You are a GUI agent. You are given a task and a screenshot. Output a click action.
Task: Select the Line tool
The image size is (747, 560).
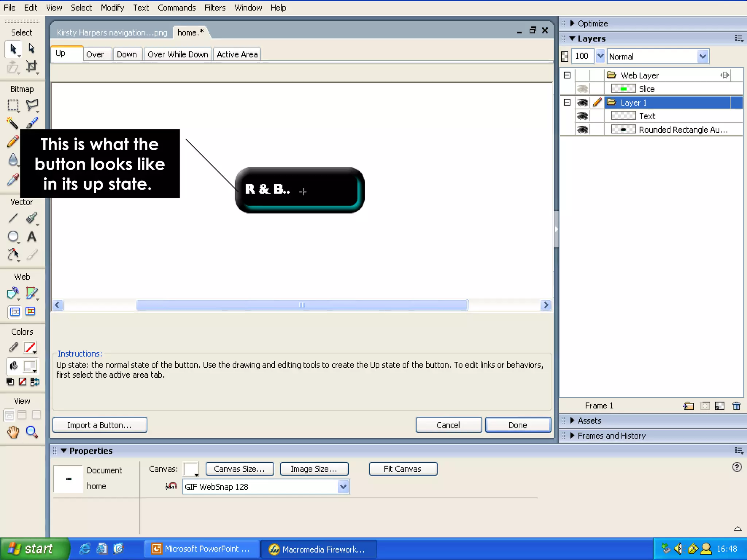pyautogui.click(x=13, y=218)
